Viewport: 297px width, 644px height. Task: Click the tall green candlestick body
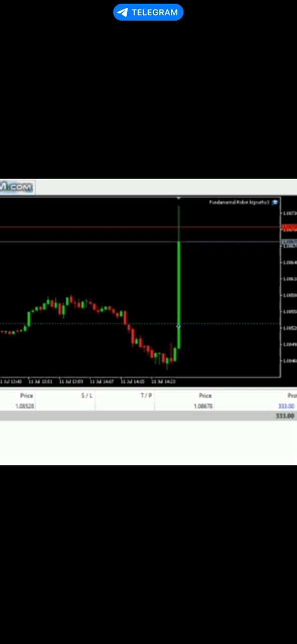178,294
